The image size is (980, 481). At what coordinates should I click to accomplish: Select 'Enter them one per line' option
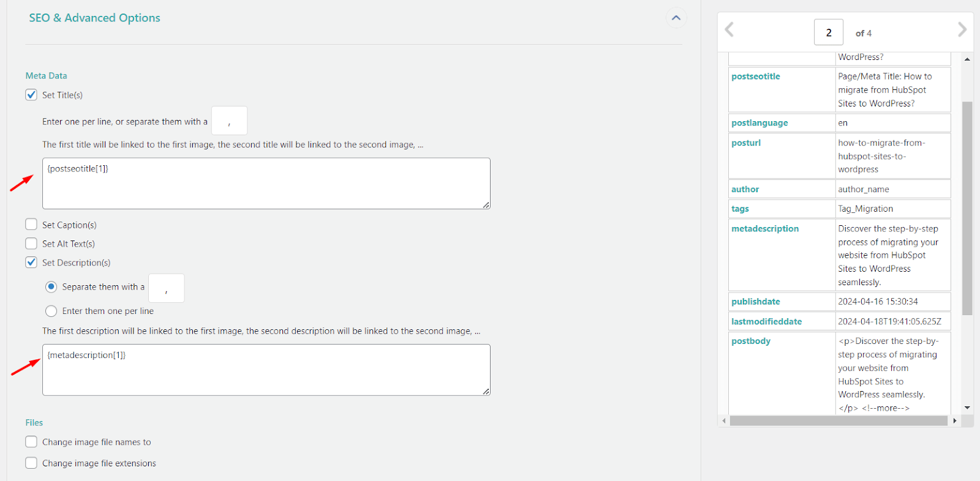[x=51, y=311]
